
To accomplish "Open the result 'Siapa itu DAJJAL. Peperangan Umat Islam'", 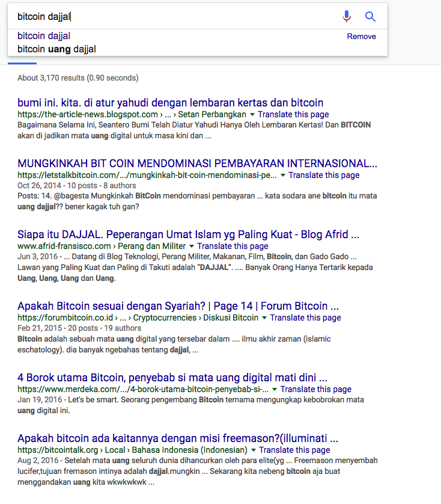I will pyautogui.click(x=188, y=235).
